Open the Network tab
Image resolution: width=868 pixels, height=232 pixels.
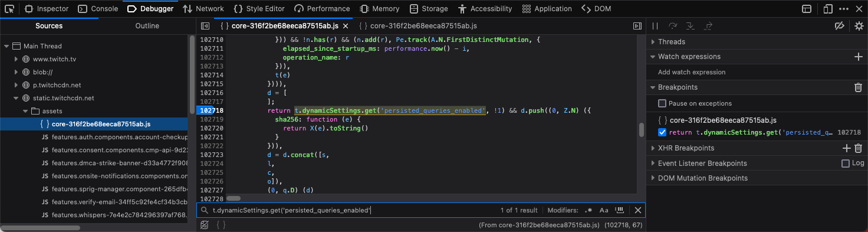[x=203, y=9]
